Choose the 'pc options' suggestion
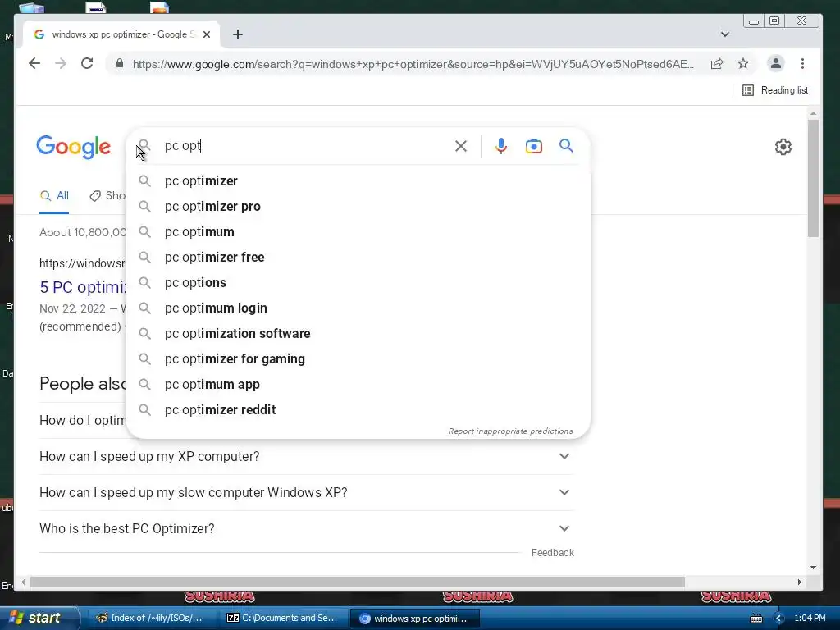 [x=358, y=283]
